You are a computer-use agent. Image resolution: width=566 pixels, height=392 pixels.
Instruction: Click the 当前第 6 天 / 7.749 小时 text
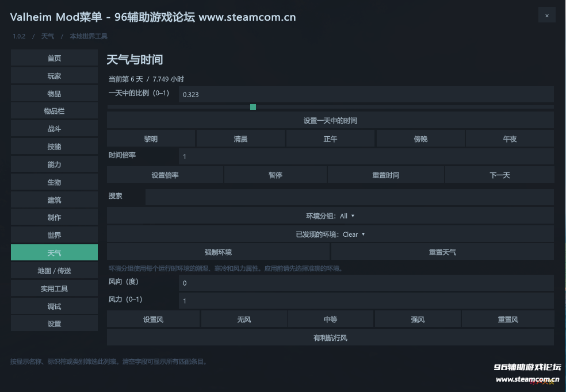(146, 79)
